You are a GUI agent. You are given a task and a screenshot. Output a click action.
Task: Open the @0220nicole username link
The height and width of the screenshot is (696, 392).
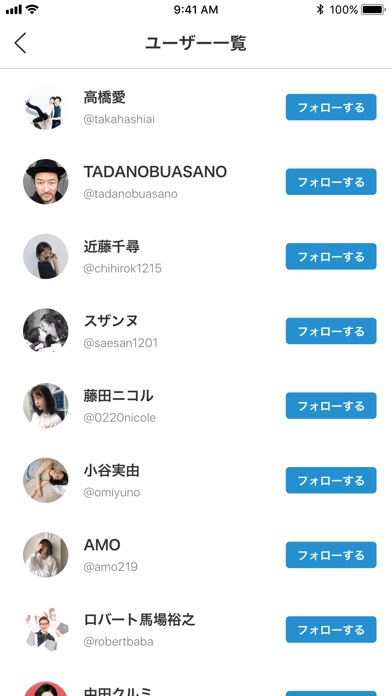point(120,418)
